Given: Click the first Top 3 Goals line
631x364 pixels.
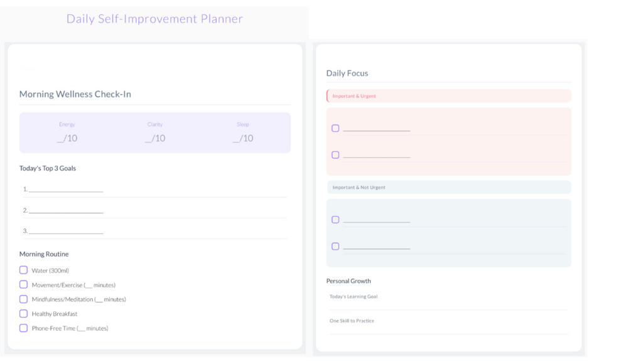Looking at the screenshot, I should pos(66,189).
